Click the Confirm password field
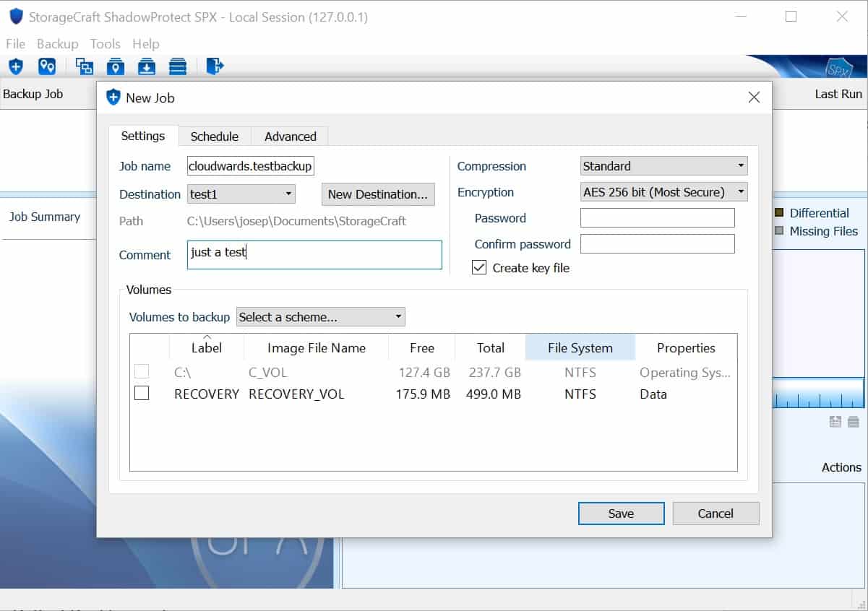 [658, 244]
